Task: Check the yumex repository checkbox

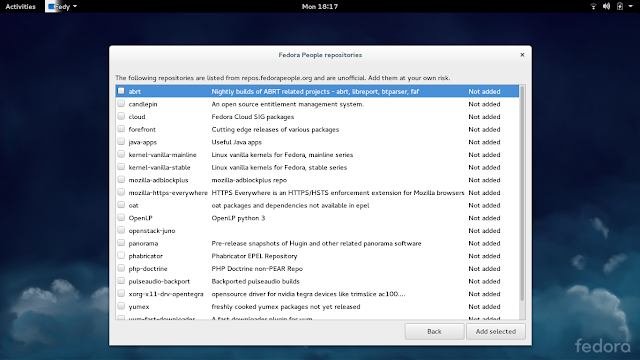Action: coord(121,306)
